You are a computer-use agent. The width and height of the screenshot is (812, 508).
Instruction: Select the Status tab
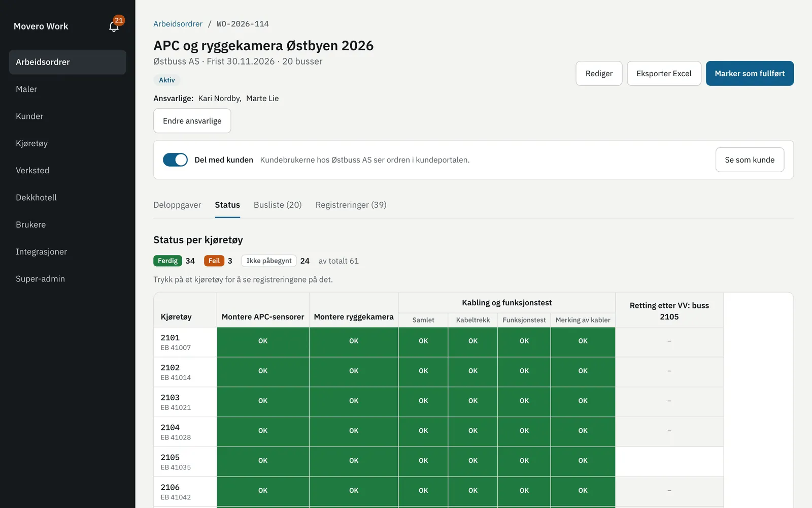[227, 205]
